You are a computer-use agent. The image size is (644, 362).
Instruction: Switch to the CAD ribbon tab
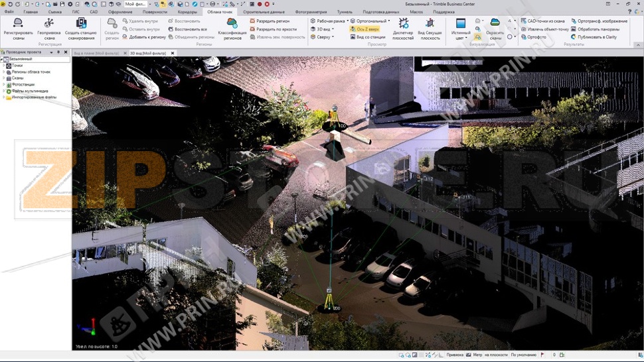point(94,12)
